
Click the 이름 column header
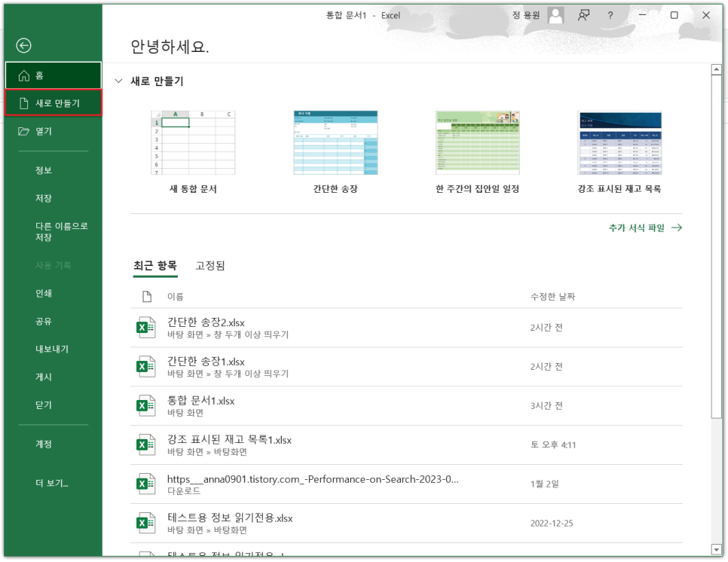tap(176, 297)
